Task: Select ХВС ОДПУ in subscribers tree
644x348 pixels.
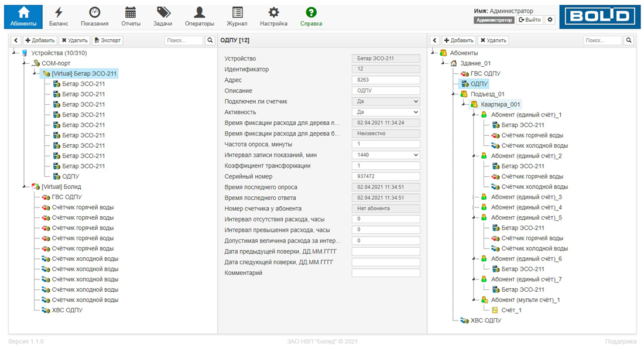Action: pos(486,320)
